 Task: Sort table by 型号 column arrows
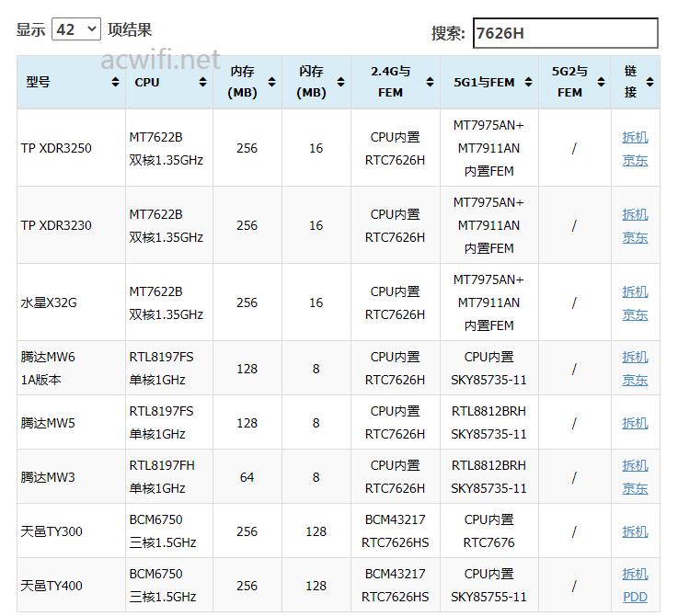(115, 82)
